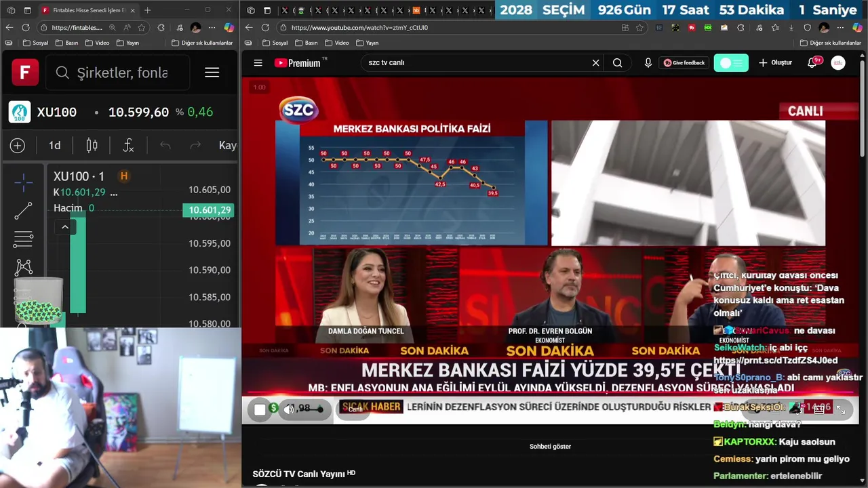Open Diğer sık kullanılanlar in YouTube window

(830, 43)
